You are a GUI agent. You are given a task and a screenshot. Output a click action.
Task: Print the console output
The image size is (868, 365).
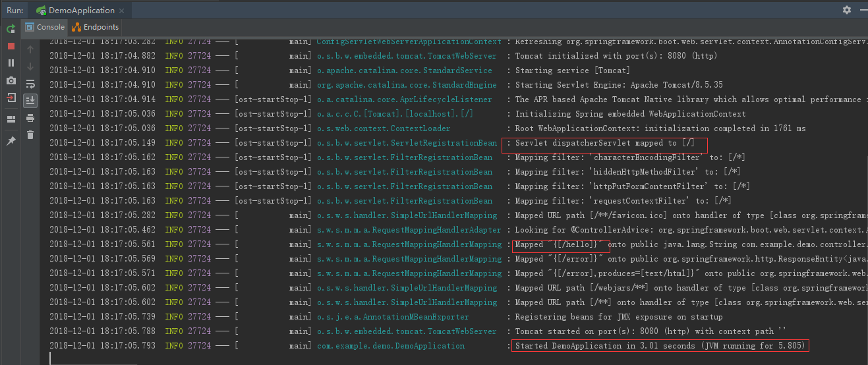tap(30, 118)
